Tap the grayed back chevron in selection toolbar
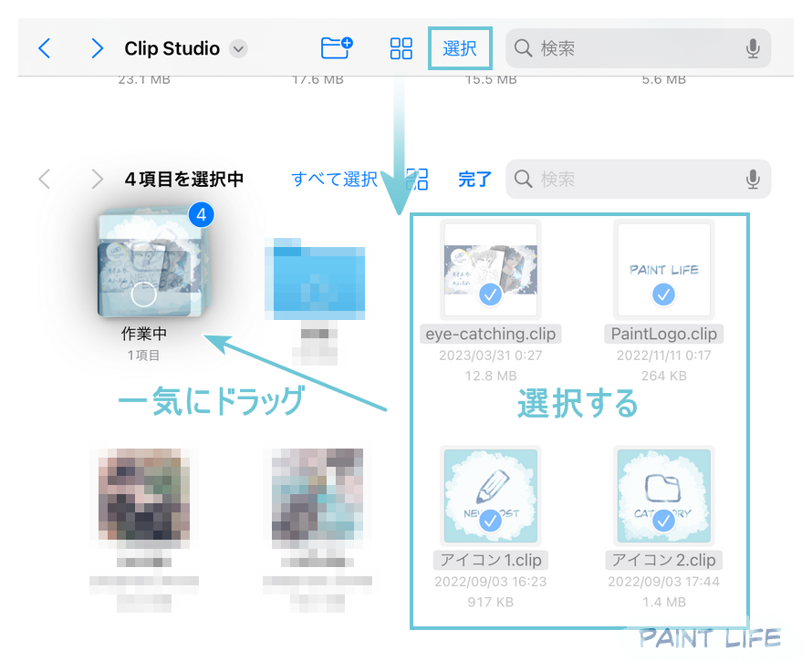Screen dimensions: 812x671 pyautogui.click(x=44, y=179)
